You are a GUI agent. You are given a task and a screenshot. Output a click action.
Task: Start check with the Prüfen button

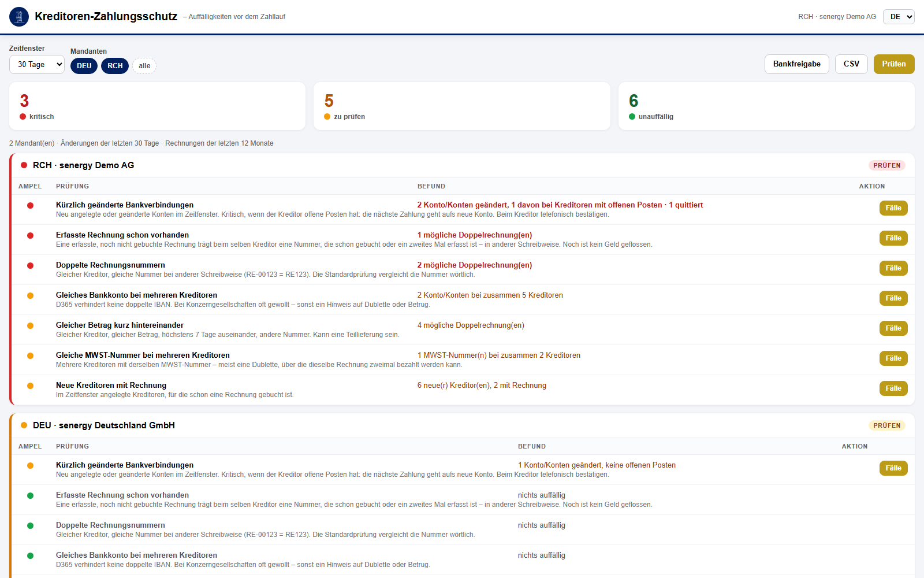(894, 64)
